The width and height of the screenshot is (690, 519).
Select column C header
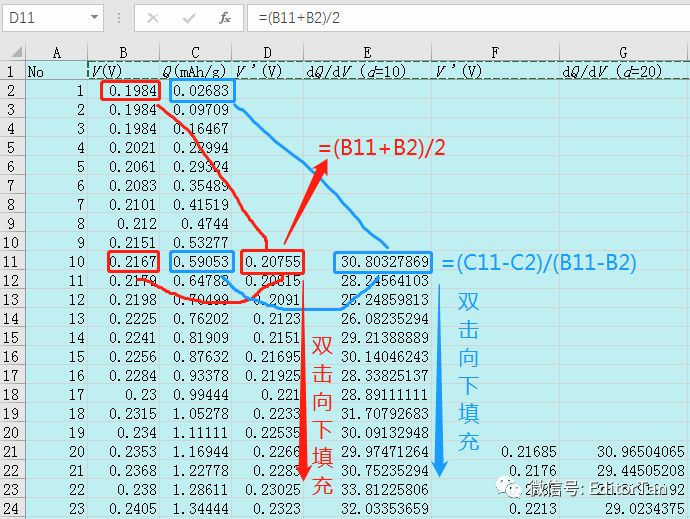pos(195,52)
